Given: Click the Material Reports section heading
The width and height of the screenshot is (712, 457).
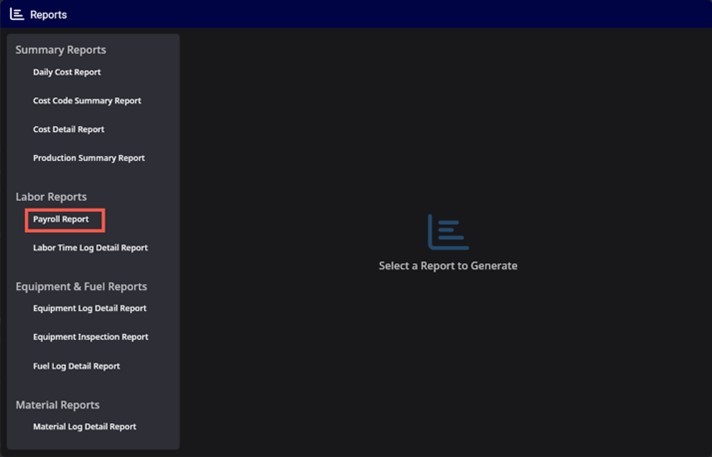Looking at the screenshot, I should (x=58, y=405).
